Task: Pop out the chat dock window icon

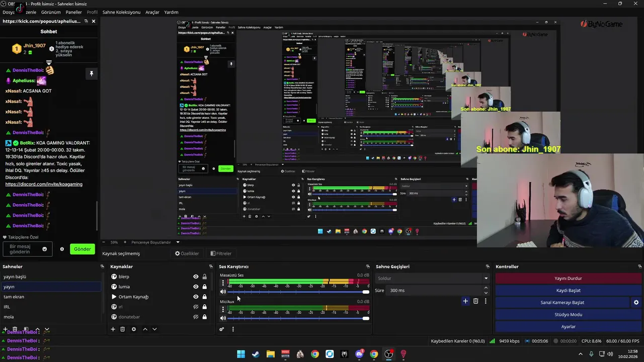Action: point(86,21)
